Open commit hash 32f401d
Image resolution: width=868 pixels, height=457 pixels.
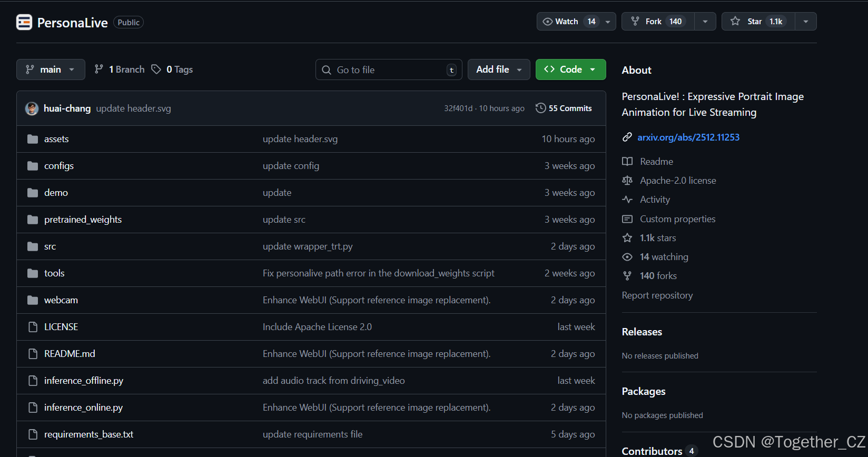[458, 108]
